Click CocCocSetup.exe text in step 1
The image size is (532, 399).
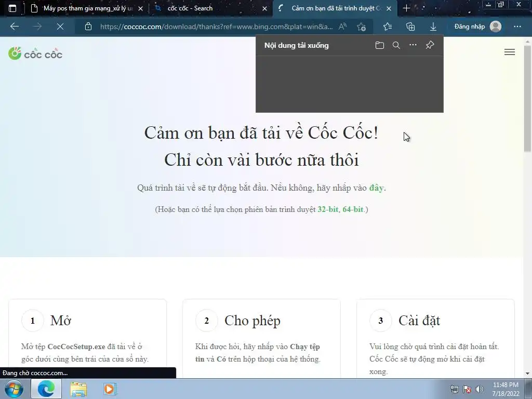tap(76, 347)
